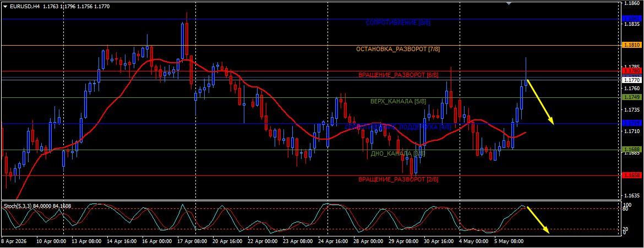Select the СОПРОТИВЛЕНИЕ_ПОДДЕРЖКА [4/8] level label
This screenshot has height=248, width=644.
click(x=398, y=127)
